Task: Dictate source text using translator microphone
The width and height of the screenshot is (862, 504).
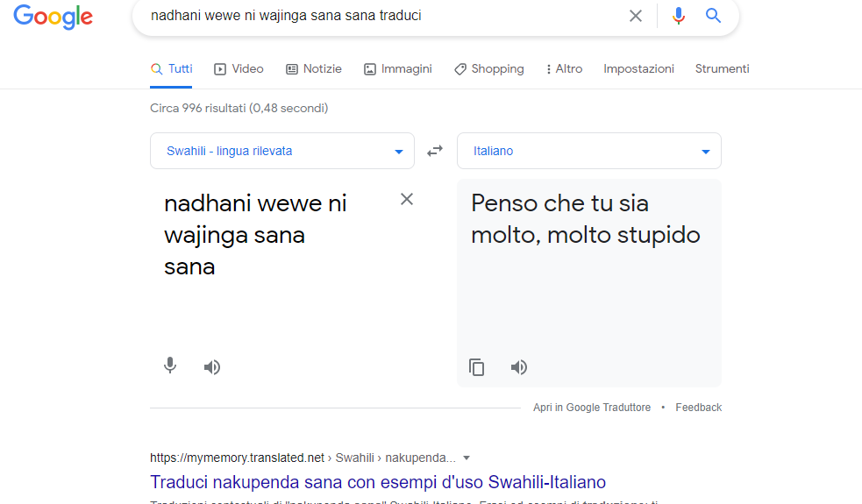Action: pyautogui.click(x=170, y=366)
